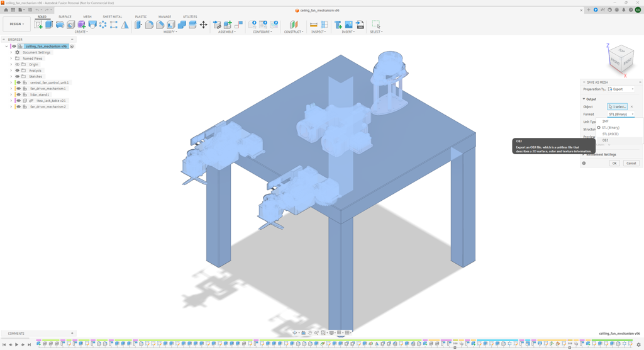
Task: Hide lidar_stand:1 component
Action: (18, 94)
